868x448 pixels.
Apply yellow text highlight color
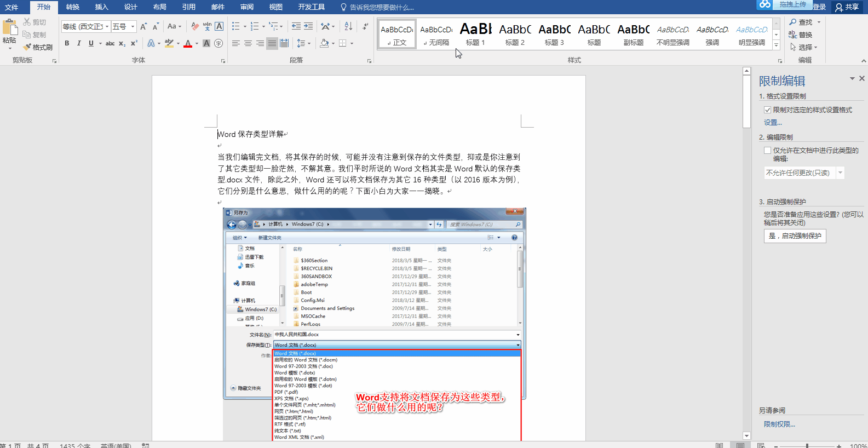169,43
